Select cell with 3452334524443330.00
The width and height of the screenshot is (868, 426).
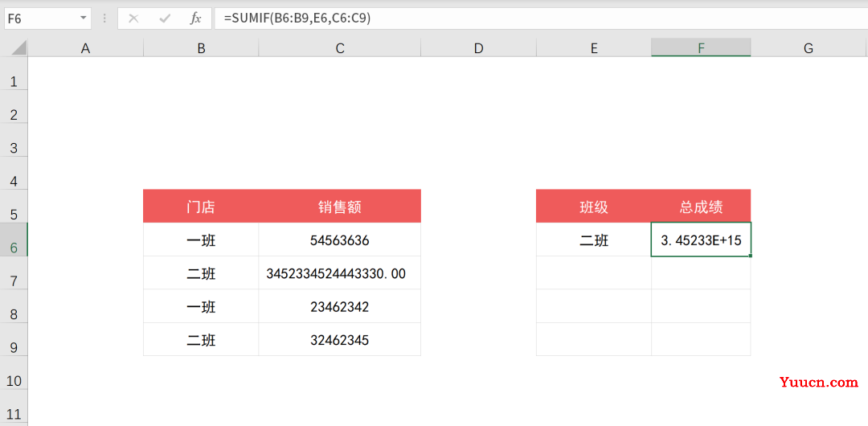coord(339,273)
